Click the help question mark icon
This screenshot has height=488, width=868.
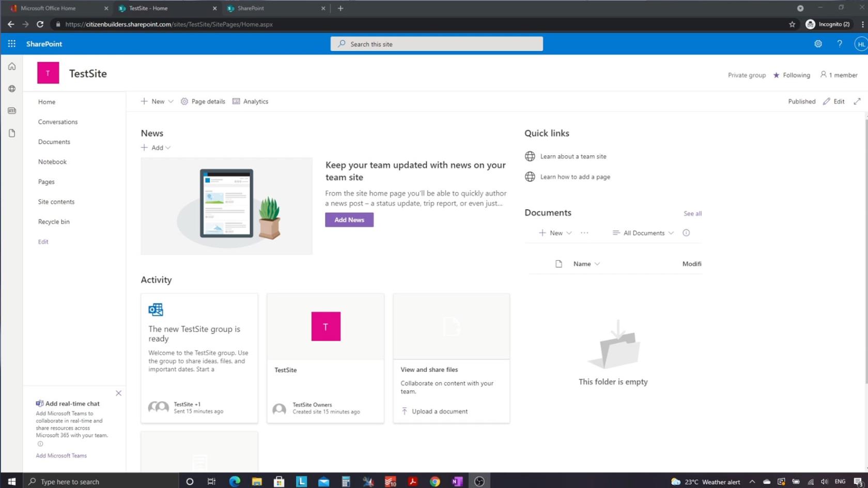[x=840, y=44]
